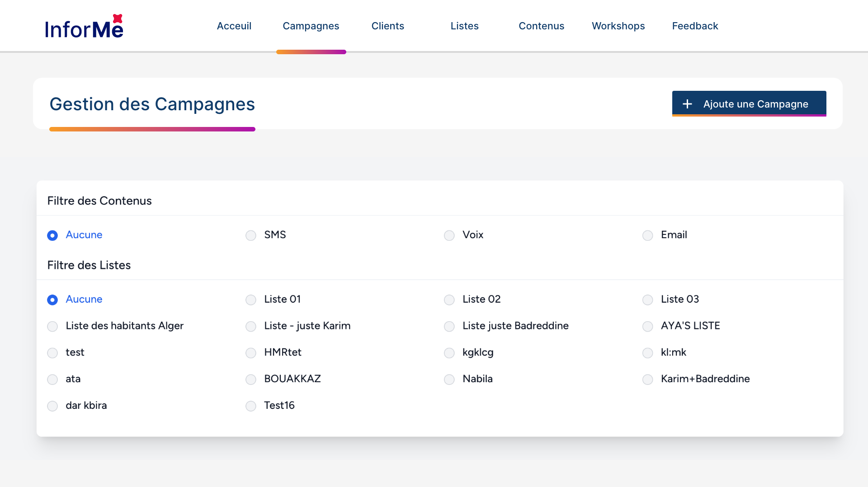Choose Liste des habitants Alger filter
Screen dimensions: 868x487
[x=52, y=327]
